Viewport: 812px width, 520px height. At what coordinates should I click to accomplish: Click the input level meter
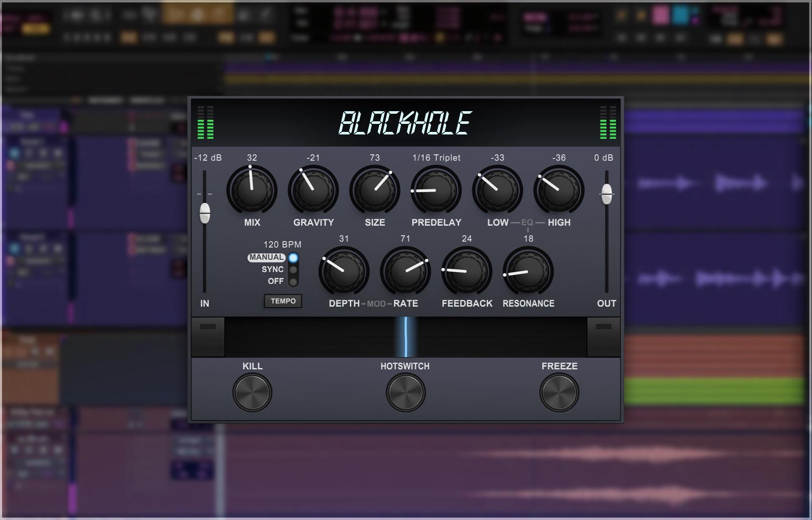(206, 122)
